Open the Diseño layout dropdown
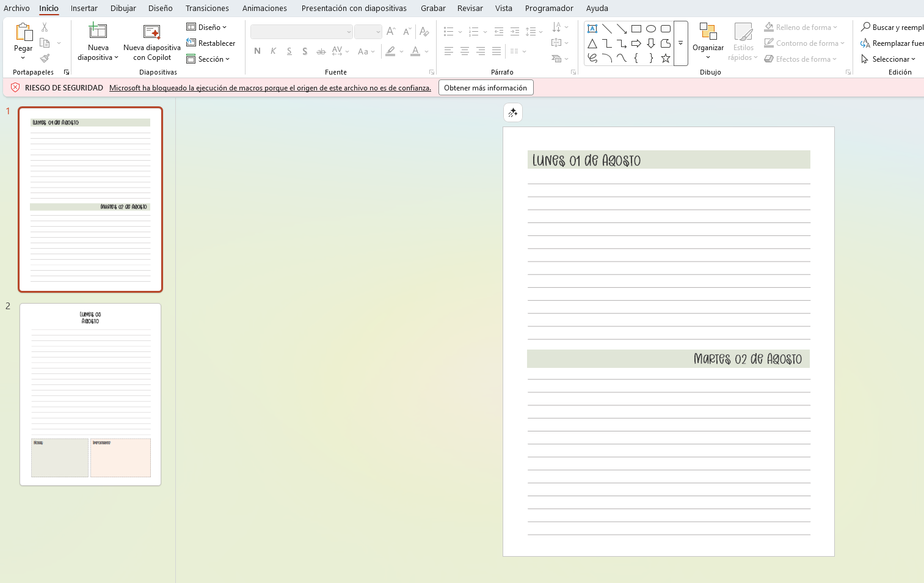924x583 pixels. [x=206, y=28]
